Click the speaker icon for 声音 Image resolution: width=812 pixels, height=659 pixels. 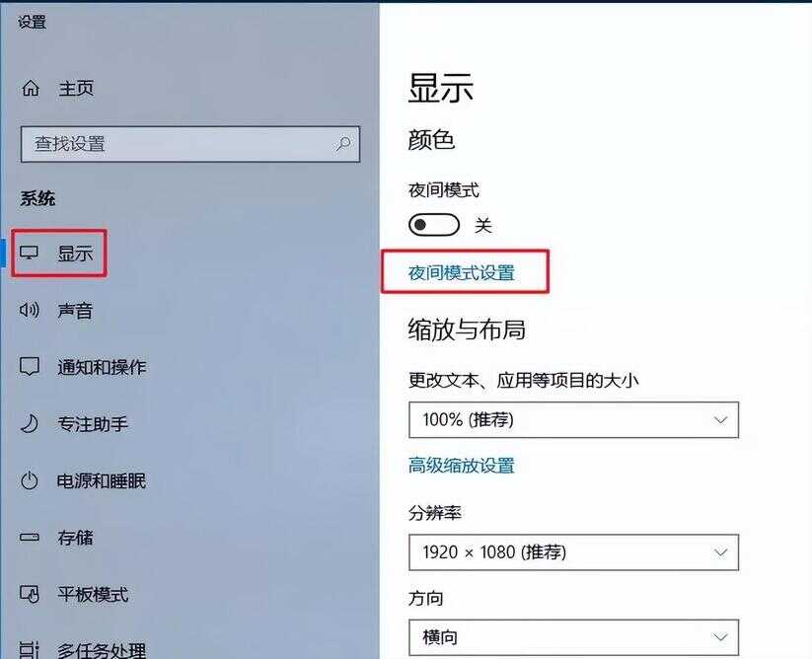pyautogui.click(x=29, y=310)
